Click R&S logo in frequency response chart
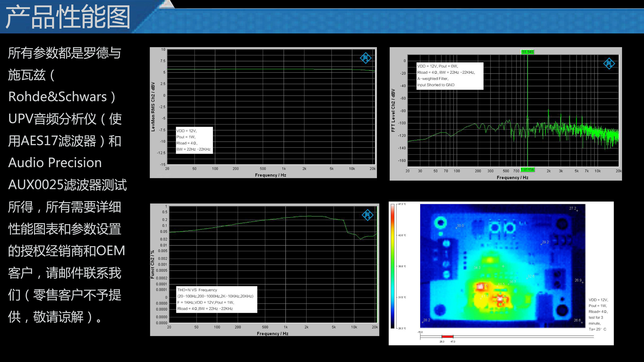Image resolution: width=644 pixels, height=362 pixels. (x=365, y=58)
